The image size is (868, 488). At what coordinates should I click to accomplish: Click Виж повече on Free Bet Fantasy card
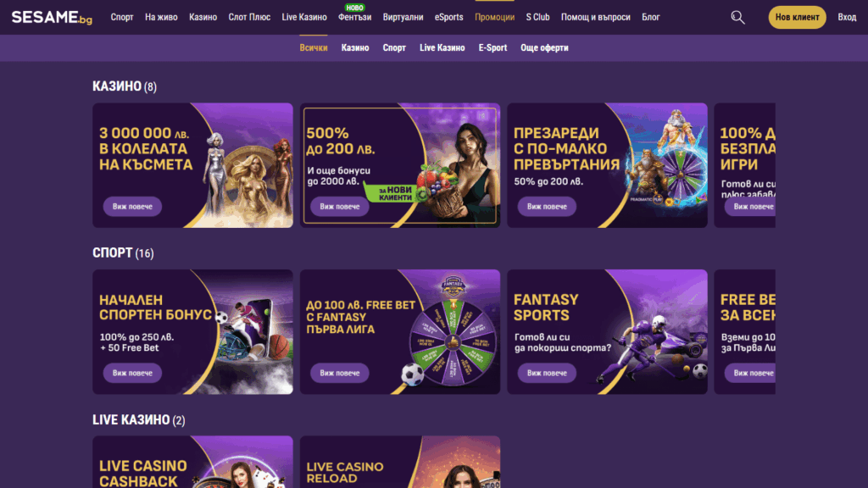click(x=339, y=373)
